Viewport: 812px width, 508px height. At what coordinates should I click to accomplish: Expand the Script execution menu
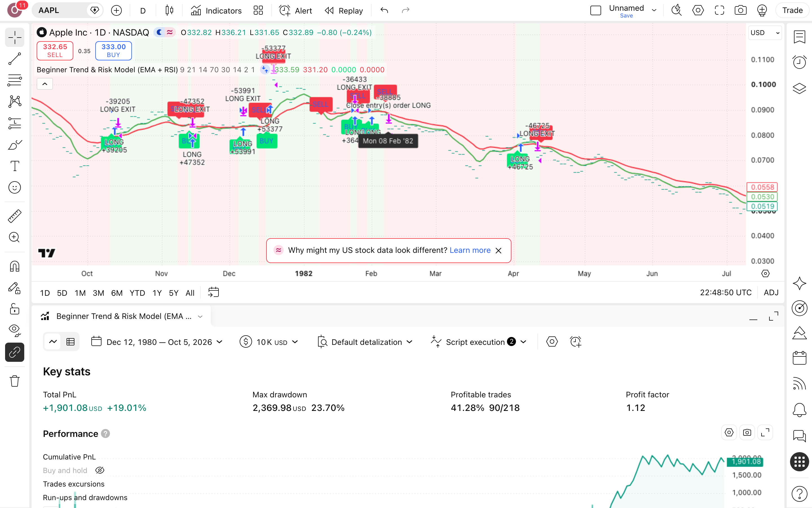coord(478,342)
